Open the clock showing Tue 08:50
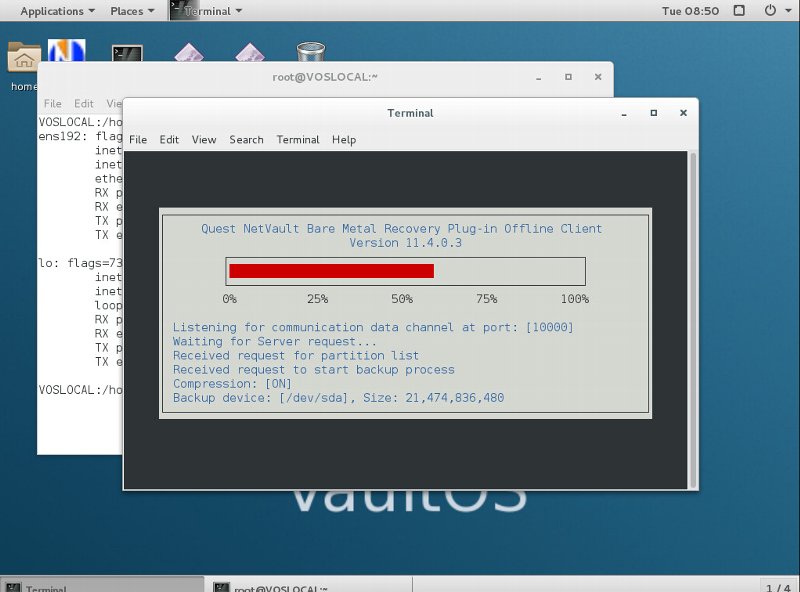The width and height of the screenshot is (800, 592). [x=690, y=11]
